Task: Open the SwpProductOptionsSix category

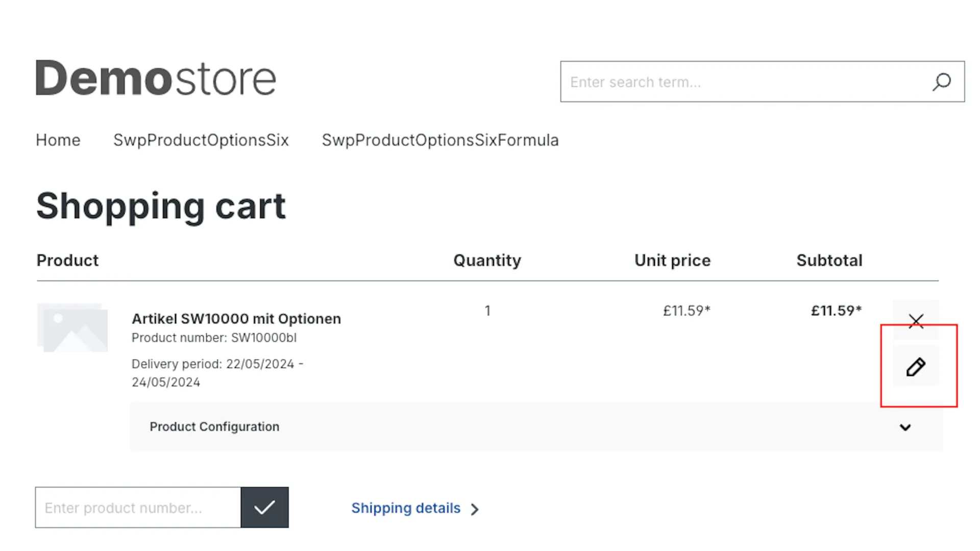Action: [x=201, y=140]
